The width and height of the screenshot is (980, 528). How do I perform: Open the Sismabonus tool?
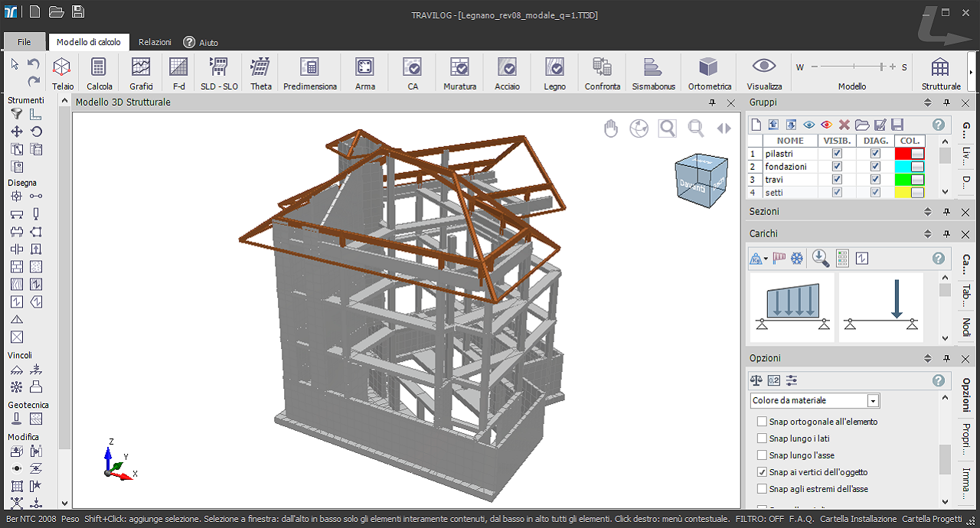click(x=653, y=73)
